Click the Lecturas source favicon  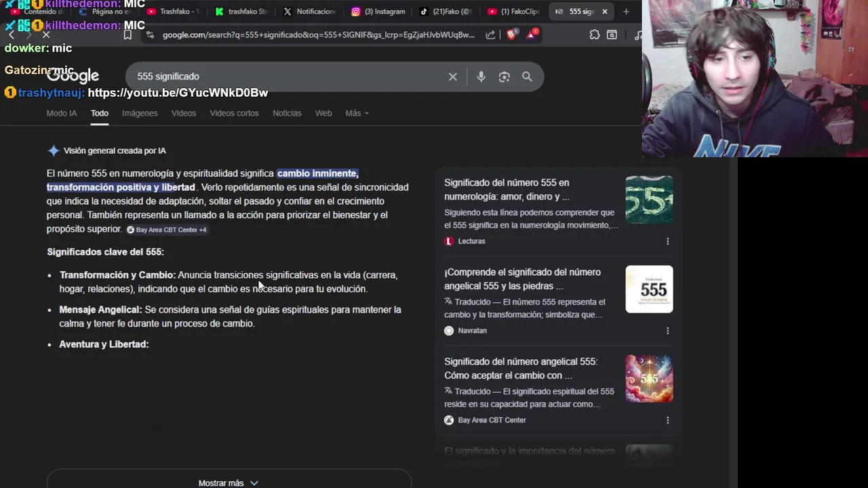tap(449, 241)
